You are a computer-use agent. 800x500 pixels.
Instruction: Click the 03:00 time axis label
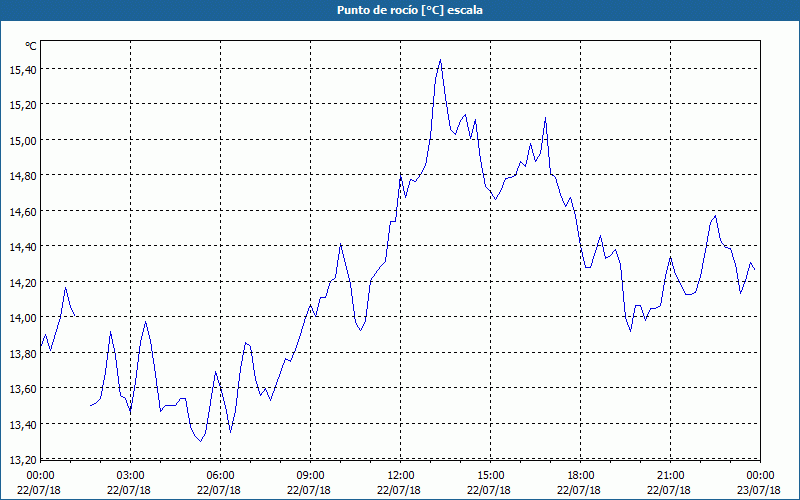[130, 476]
